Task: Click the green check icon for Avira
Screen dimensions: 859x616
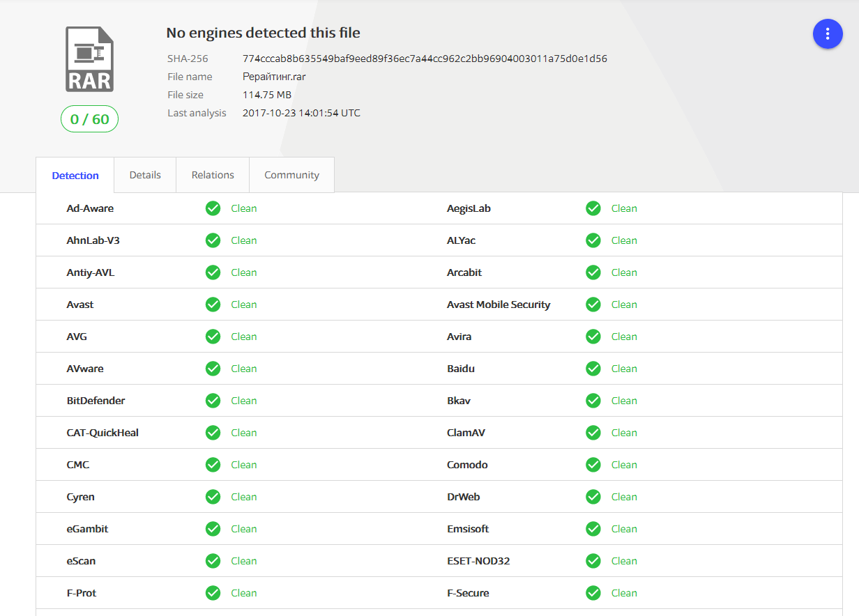Action: coord(593,337)
